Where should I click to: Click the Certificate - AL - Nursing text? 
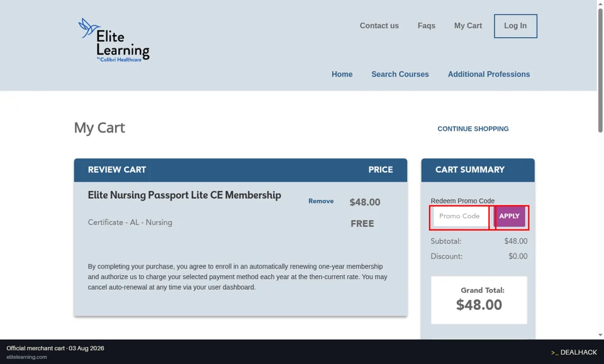pos(130,223)
